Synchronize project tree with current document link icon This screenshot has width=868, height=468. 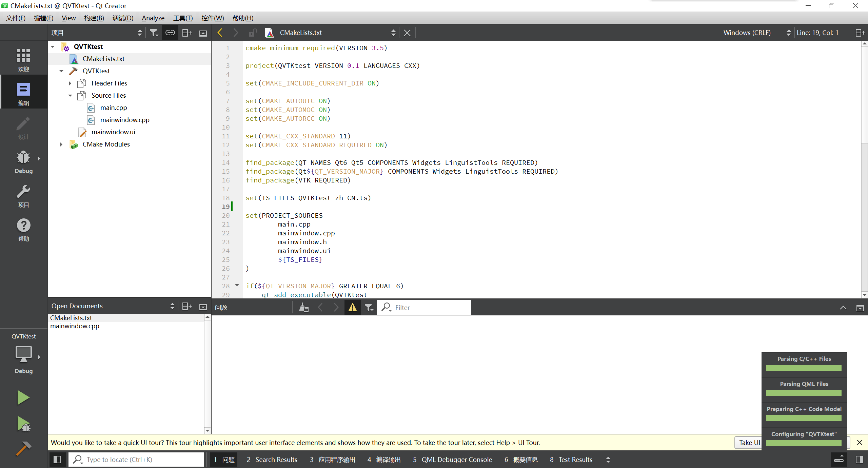click(170, 32)
